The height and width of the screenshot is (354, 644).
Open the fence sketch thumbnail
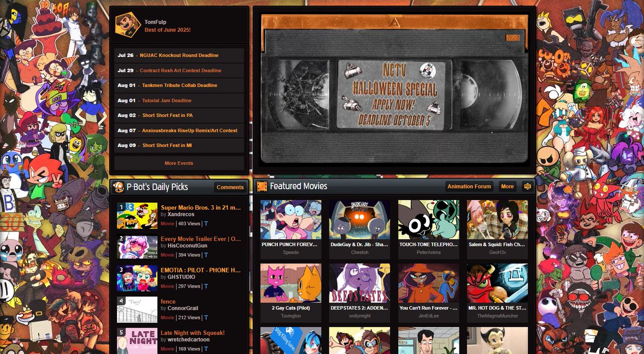137,310
